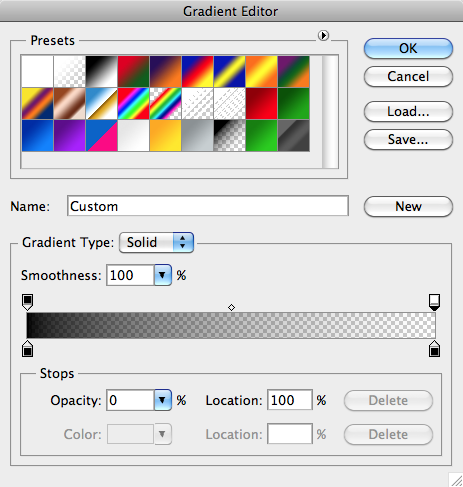463x487 pixels.
Task: Select the right opacity stop above gradient bar
Action: click(434, 302)
